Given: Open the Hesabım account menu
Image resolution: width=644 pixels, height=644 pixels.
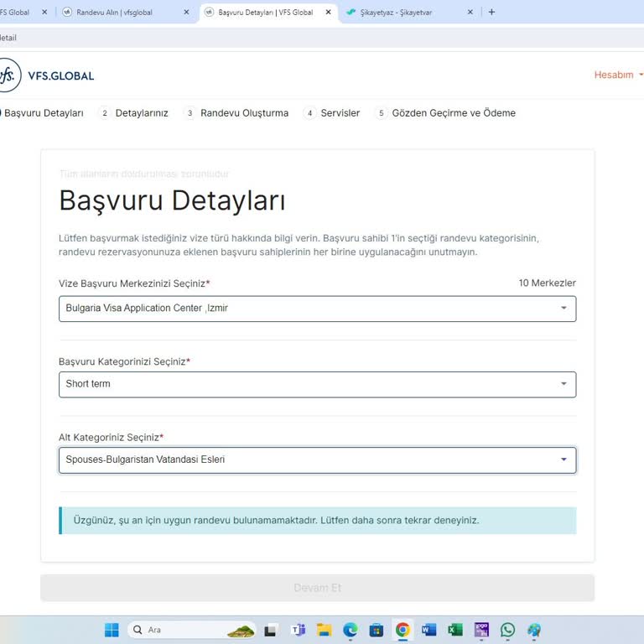Looking at the screenshot, I should [x=618, y=75].
